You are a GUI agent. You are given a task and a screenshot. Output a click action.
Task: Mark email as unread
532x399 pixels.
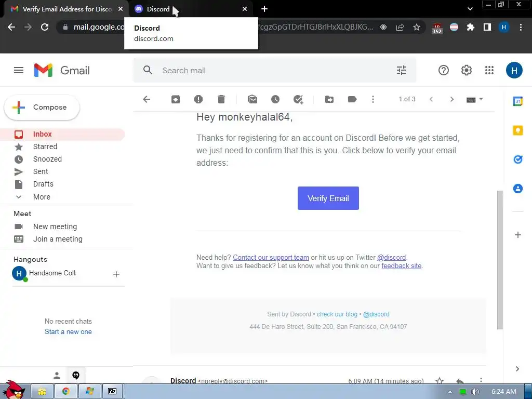[252, 99]
